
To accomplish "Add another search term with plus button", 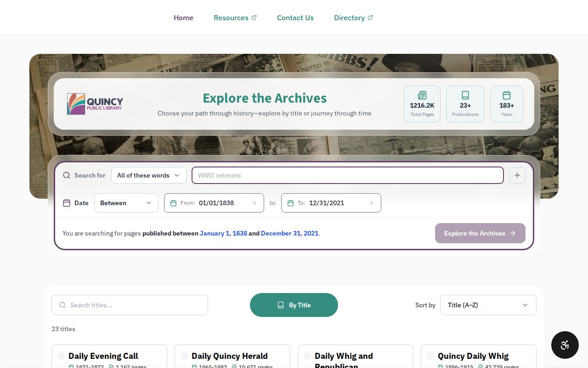I will (x=517, y=175).
